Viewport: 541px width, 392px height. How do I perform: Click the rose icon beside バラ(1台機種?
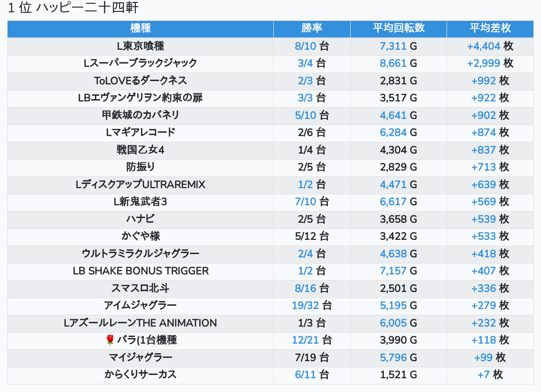click(x=110, y=340)
